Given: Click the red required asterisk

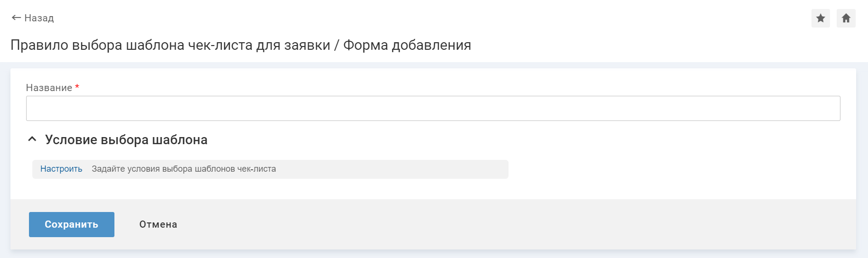Looking at the screenshot, I should pos(77,87).
